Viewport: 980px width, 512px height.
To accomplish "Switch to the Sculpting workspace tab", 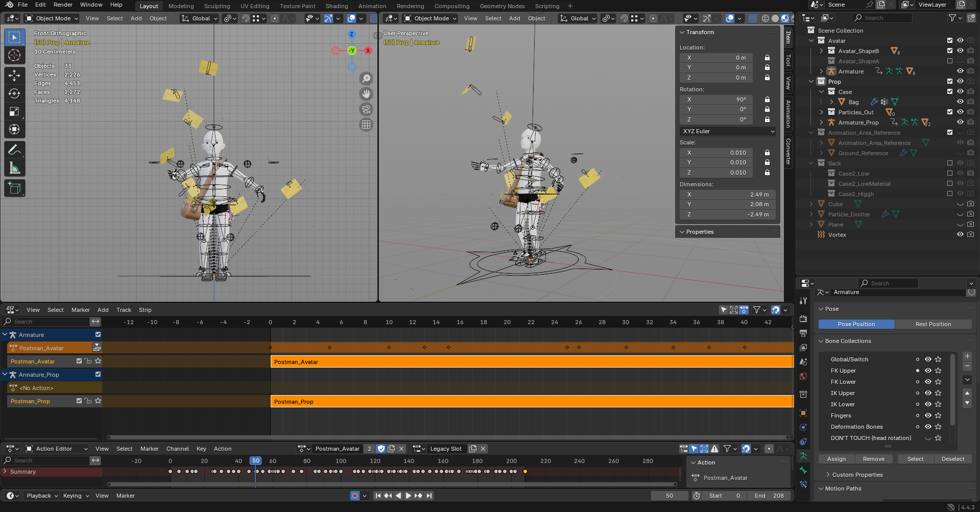I will [217, 6].
